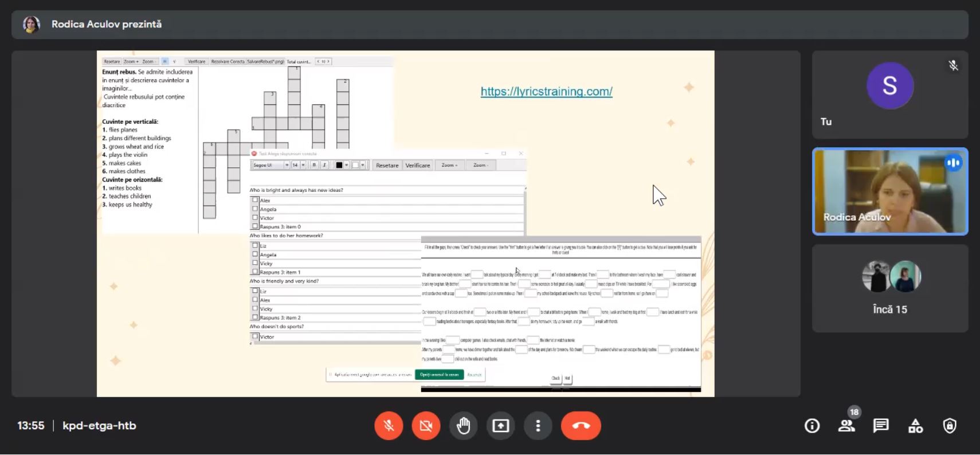Viewport: 980px width, 455px height.
Task: Click Resetare in the quiz toolbar
Action: [387, 165]
